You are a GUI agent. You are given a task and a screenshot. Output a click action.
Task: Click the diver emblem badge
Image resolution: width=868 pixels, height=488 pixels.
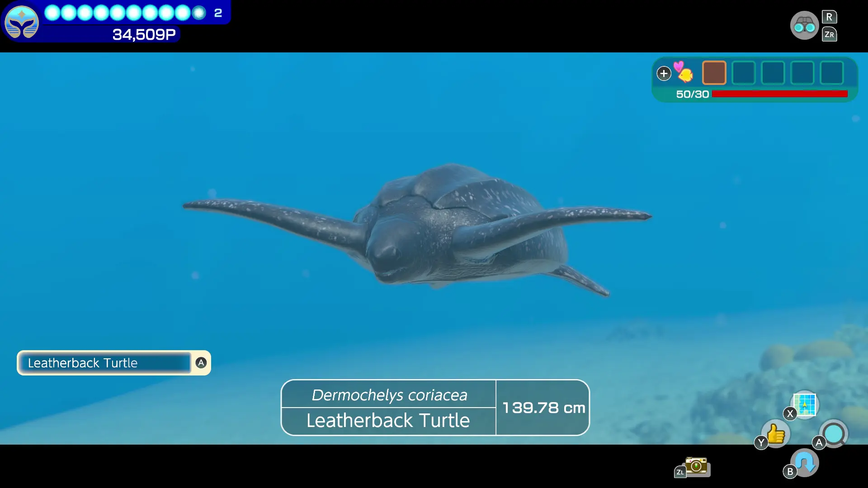(22, 22)
